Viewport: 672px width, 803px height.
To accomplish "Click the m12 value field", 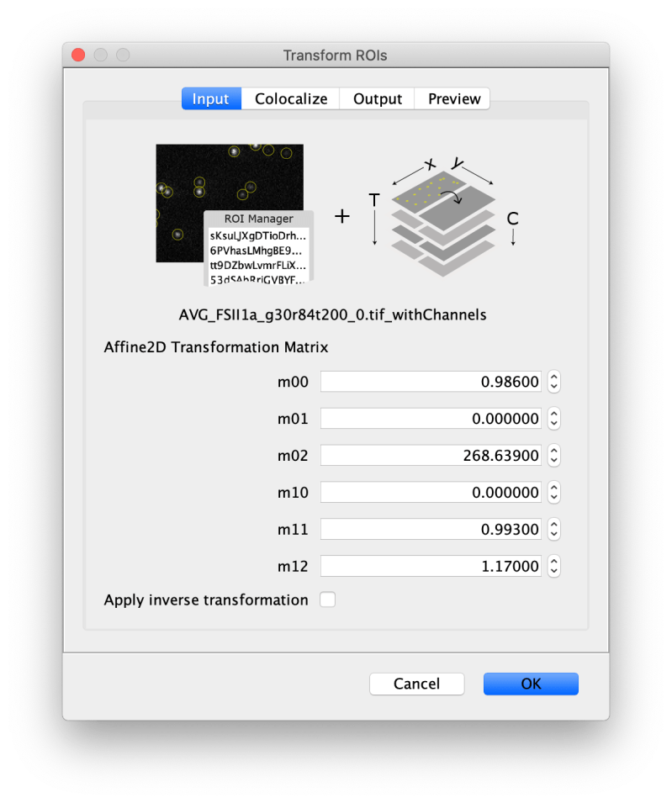I will (431, 566).
